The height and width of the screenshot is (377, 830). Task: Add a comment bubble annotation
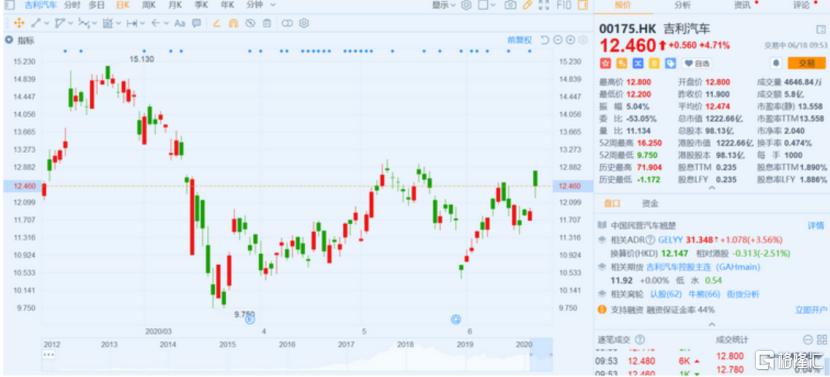click(196, 23)
